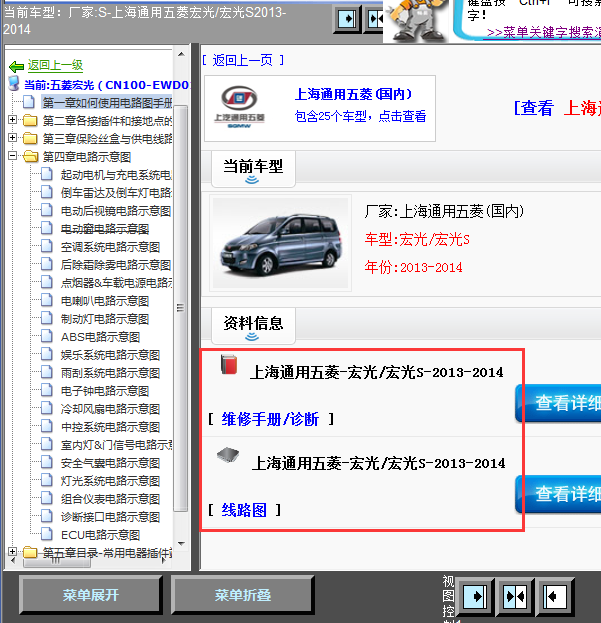The image size is (601, 623).
Task: Open 中控系统电路示意图 item
Action: pyautogui.click(x=110, y=427)
